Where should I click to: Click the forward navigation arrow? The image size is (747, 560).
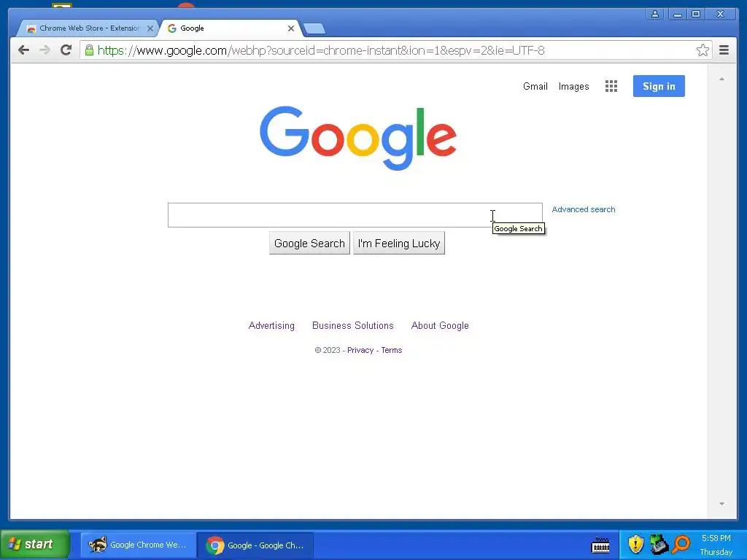coord(44,50)
